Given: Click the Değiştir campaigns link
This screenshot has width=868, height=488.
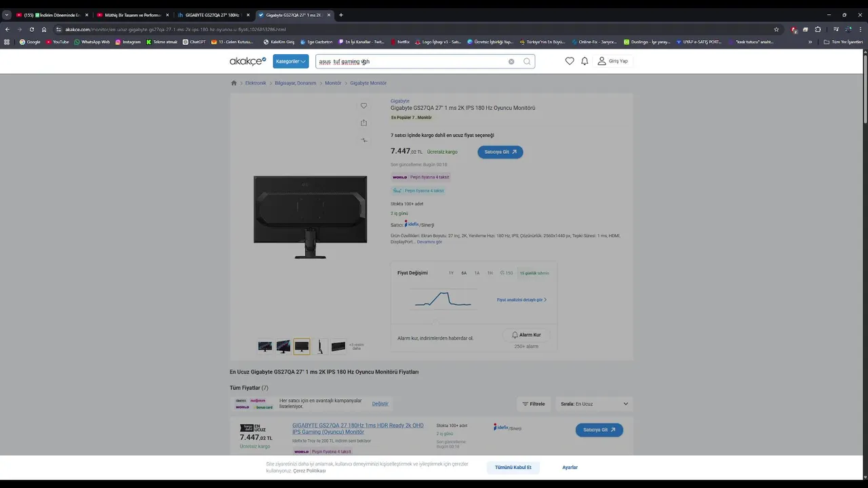Looking at the screenshot, I should (x=380, y=404).
